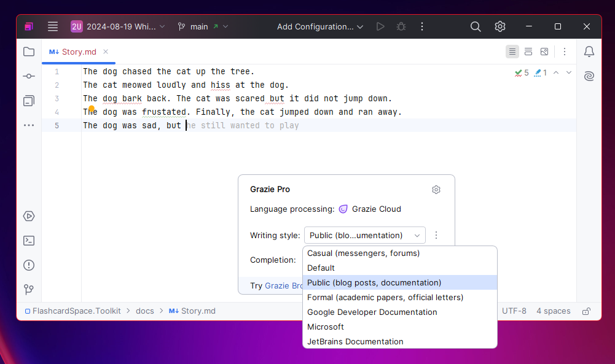Switch Markdown view to preview only
Screen dimensions: 615x364
click(544, 52)
